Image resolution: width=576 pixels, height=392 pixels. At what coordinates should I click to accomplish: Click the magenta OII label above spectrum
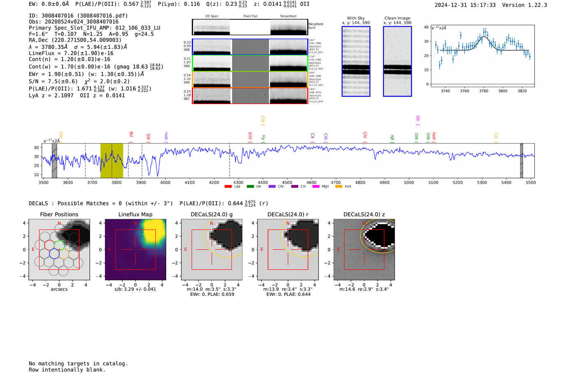(x=418, y=121)
